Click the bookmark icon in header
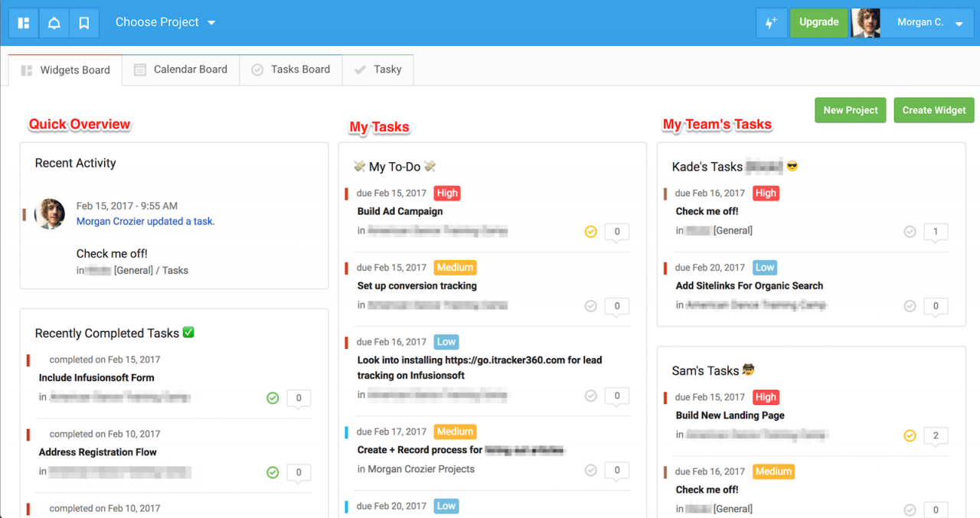980x518 pixels. tap(84, 23)
